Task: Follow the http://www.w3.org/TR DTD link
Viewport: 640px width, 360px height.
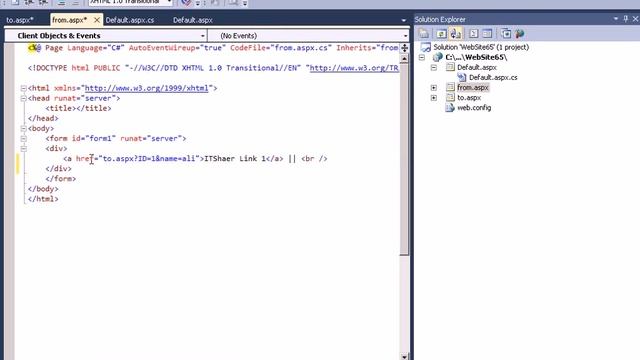Action: tap(354, 68)
